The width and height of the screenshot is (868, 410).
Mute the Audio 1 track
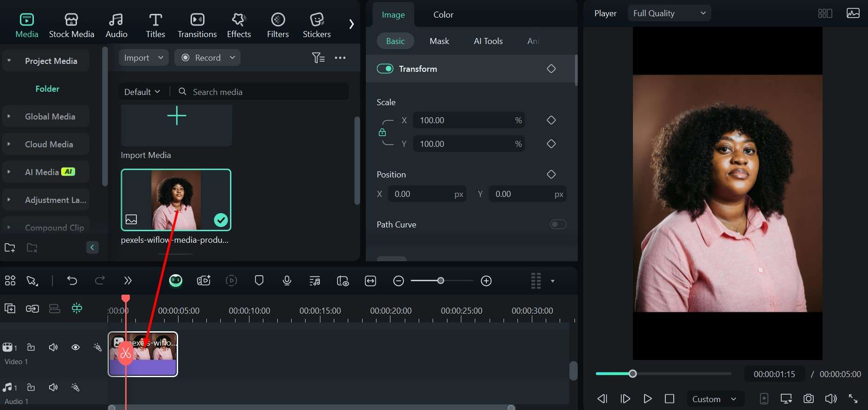point(53,387)
